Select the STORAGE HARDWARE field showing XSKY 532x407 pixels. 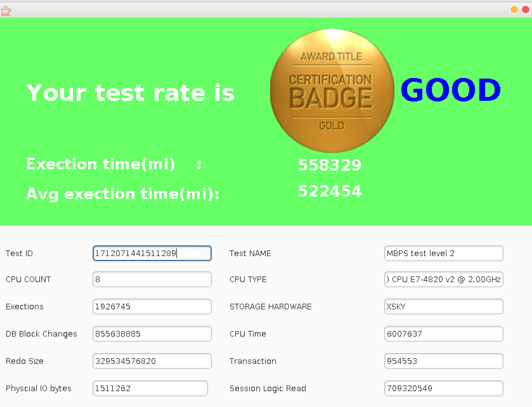click(444, 307)
